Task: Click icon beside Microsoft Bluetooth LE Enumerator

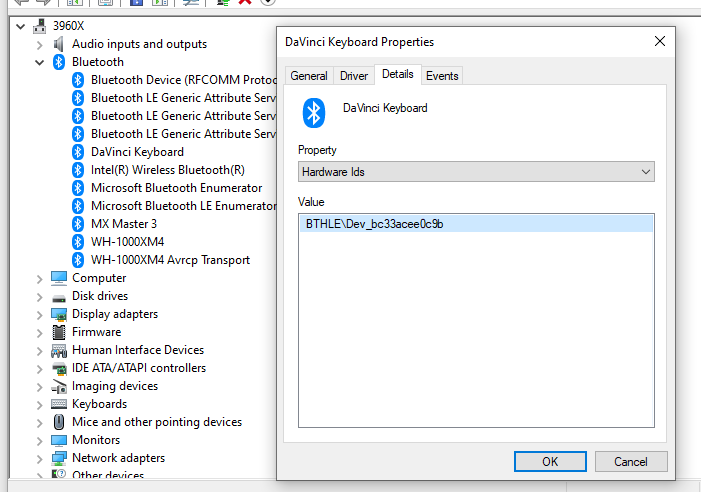Action: pyautogui.click(x=78, y=206)
